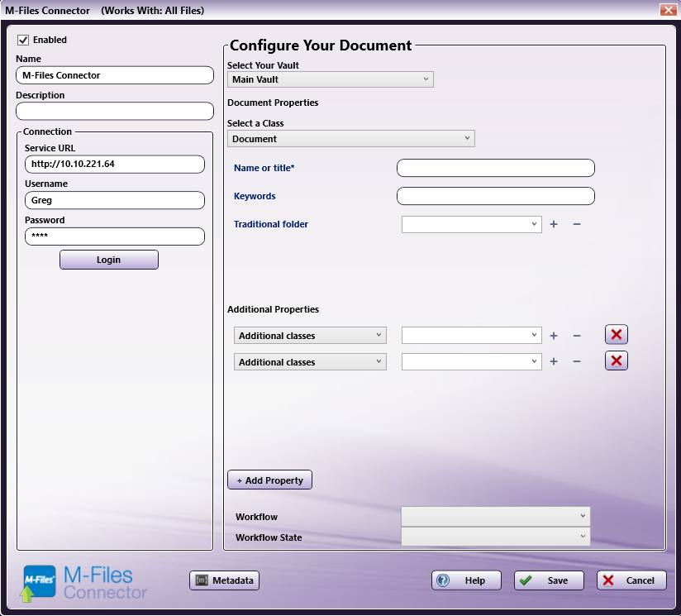Add a Traditional folder value with plus icon

554,224
